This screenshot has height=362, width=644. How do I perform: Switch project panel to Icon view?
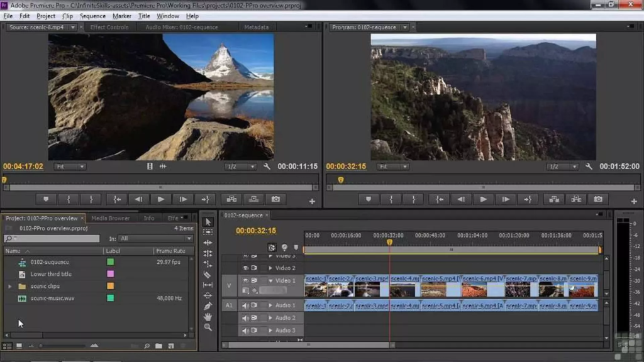(19, 346)
